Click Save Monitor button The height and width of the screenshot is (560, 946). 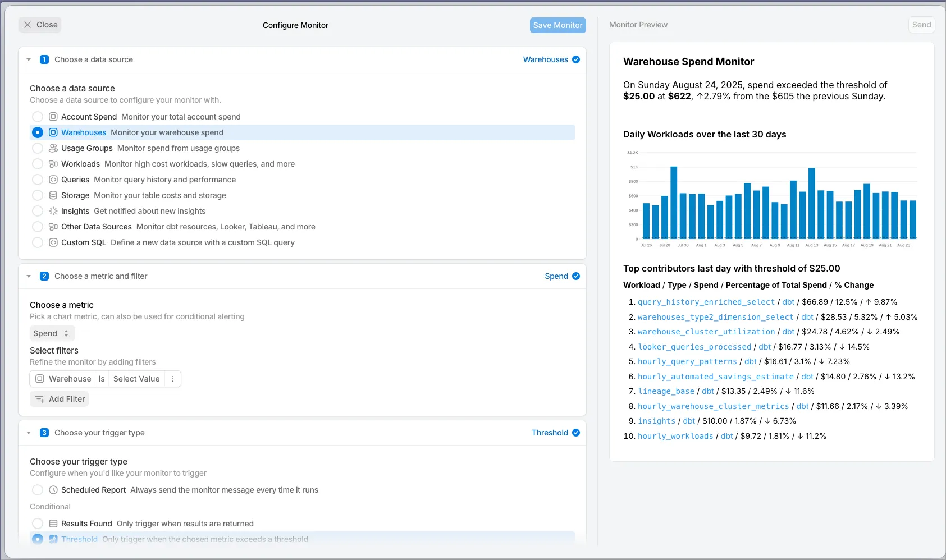(x=557, y=25)
